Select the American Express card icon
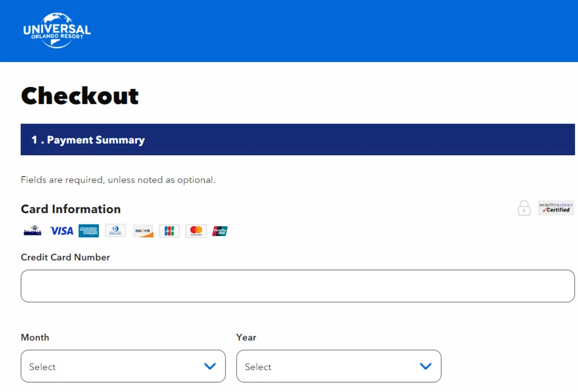The width and height of the screenshot is (578, 392). (x=88, y=231)
